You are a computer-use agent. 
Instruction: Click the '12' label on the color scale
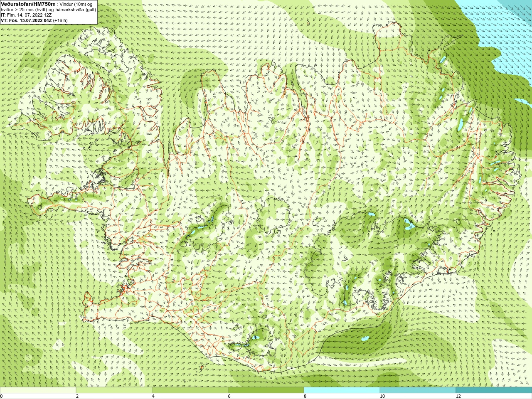[x=458, y=396]
